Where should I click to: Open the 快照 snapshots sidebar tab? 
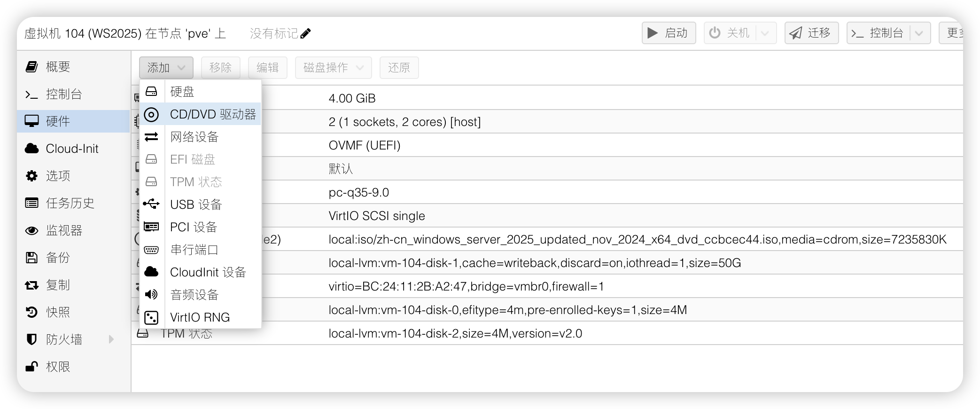click(x=58, y=312)
